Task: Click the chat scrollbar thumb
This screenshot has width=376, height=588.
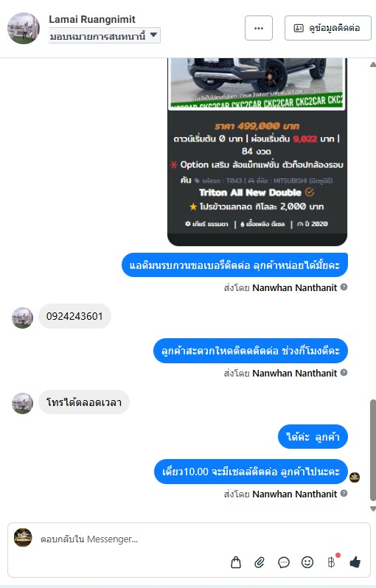Action: (372, 450)
